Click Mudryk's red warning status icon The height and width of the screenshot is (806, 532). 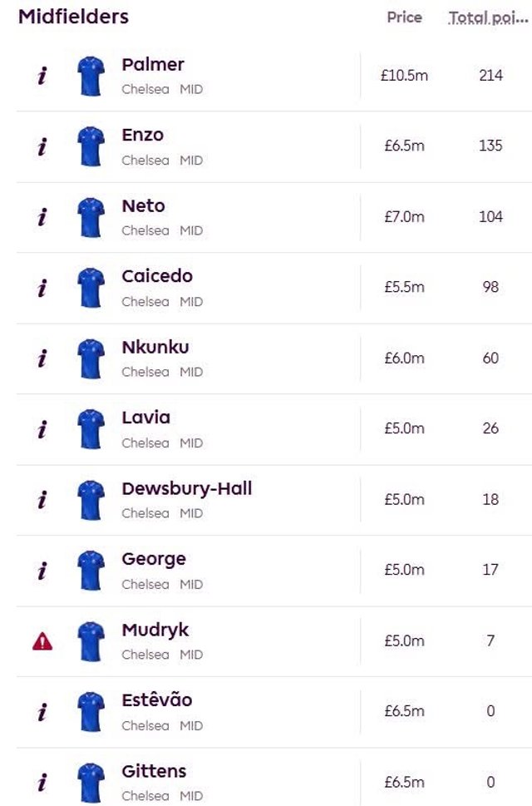click(42, 641)
